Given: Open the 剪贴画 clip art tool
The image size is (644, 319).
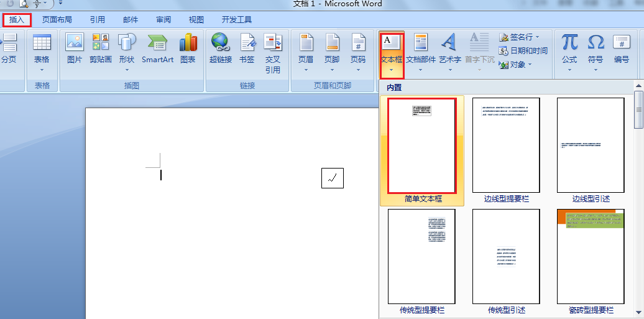Looking at the screenshot, I should (x=101, y=49).
